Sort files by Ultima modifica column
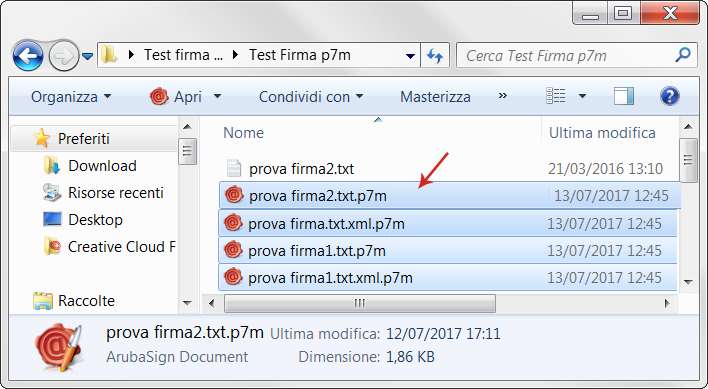 tap(602, 133)
